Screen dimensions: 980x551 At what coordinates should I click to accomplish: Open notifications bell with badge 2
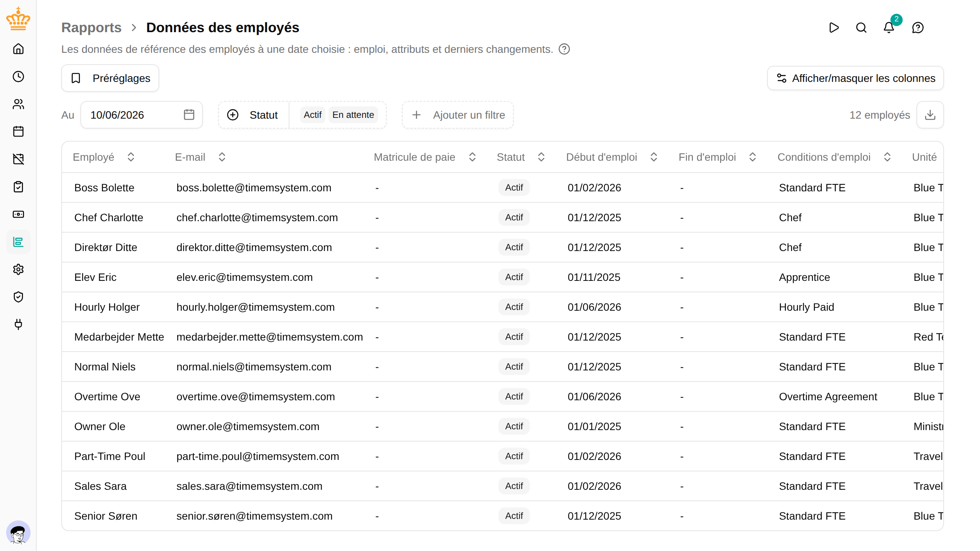[x=889, y=28]
